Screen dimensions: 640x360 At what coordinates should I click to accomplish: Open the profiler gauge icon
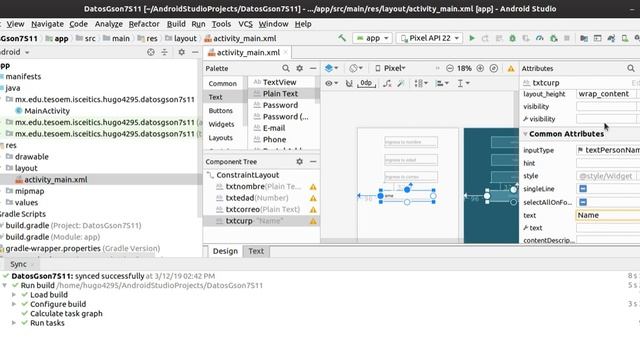pyautogui.click(x=540, y=38)
